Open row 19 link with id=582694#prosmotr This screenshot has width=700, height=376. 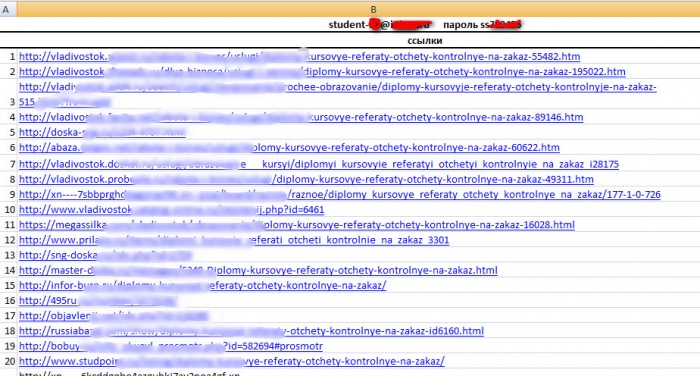coord(171,347)
